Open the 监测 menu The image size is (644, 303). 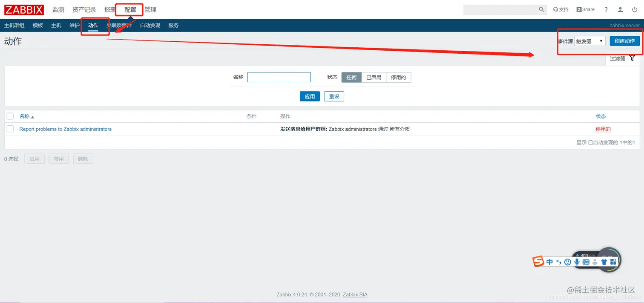(58, 9)
